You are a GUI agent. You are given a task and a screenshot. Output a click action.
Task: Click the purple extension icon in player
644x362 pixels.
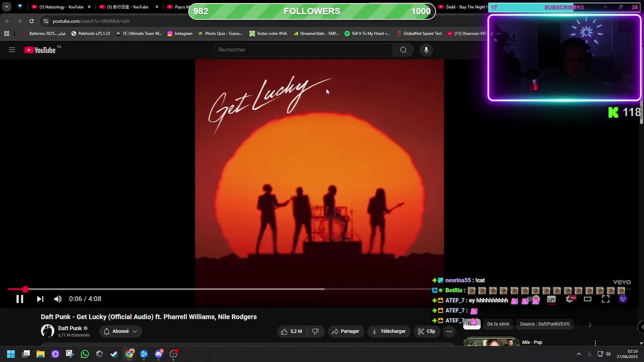click(623, 299)
